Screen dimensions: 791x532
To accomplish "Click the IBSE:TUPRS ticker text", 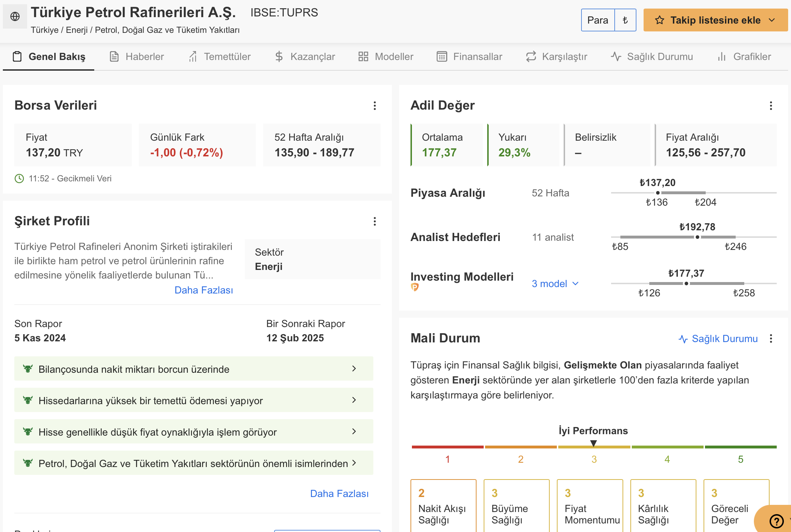I will tap(284, 12).
